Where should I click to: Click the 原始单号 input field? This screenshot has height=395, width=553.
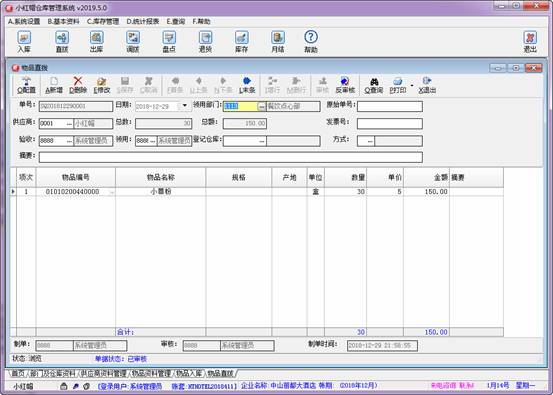coord(390,106)
